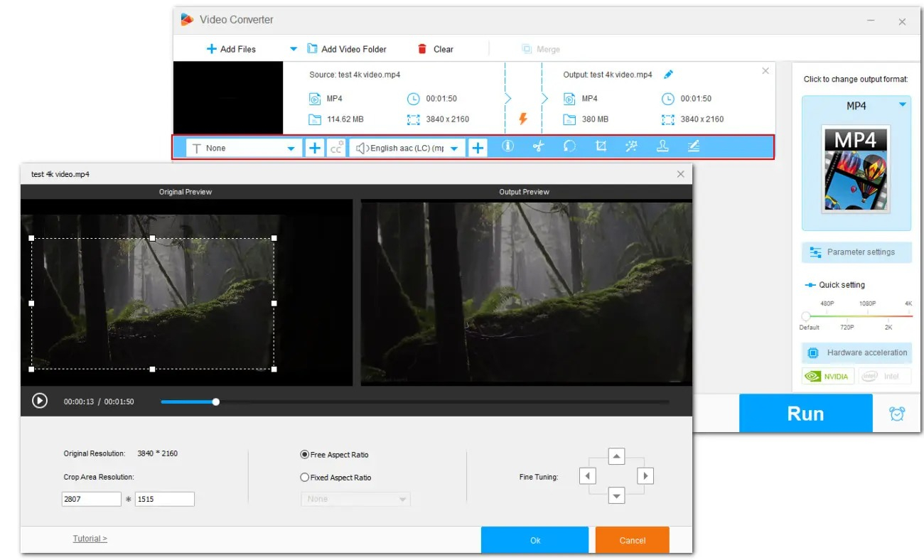Toggle NVIDIA hardware acceleration
The width and height of the screenshot is (924, 560).
click(x=828, y=376)
